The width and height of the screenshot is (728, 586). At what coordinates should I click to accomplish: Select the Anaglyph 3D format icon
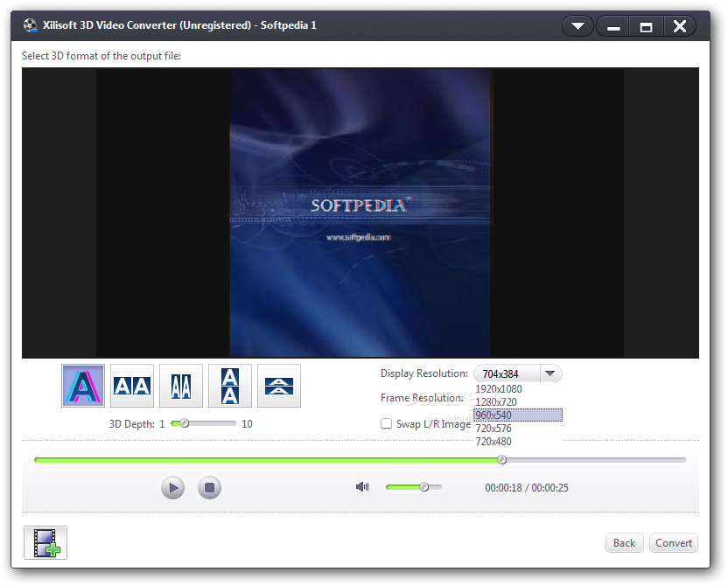pyautogui.click(x=83, y=386)
